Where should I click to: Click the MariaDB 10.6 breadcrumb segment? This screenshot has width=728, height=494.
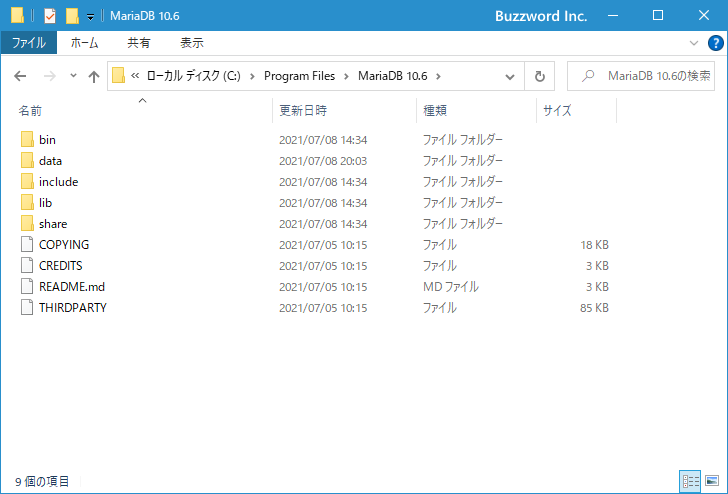coord(393,76)
